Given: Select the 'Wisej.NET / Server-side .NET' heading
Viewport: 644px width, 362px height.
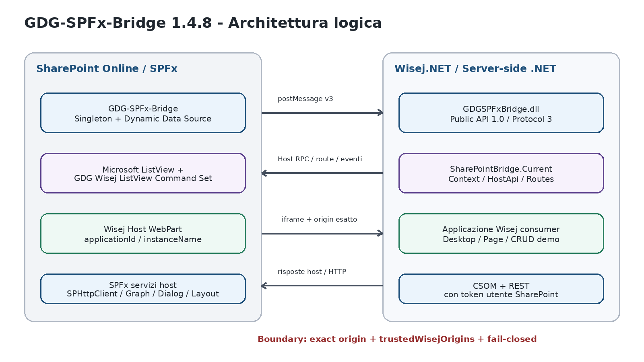Looking at the screenshot, I should point(475,69).
